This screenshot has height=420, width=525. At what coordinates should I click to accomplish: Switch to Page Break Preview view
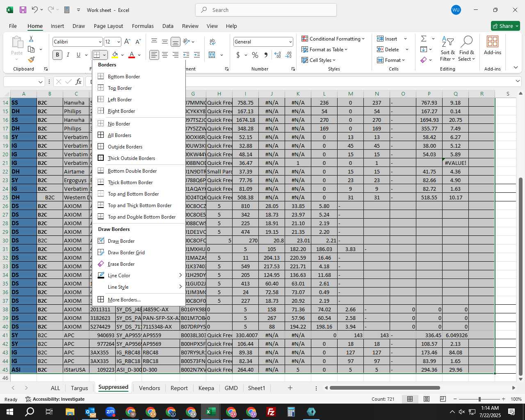tap(443, 399)
